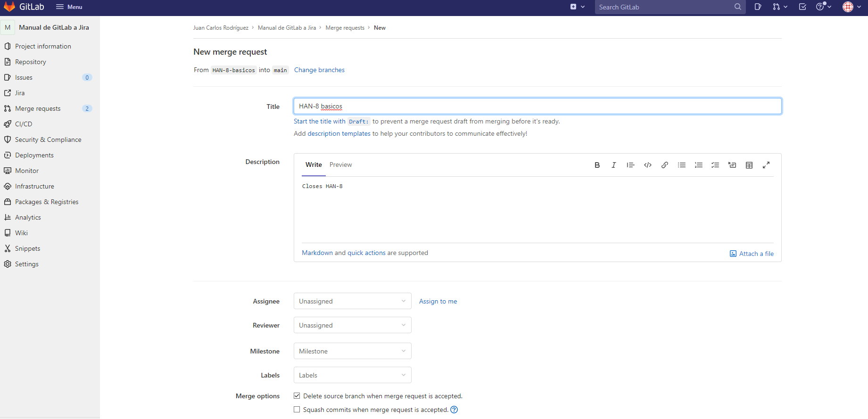Viewport: 868px width, 419px height.
Task: Click the description templates link
Action: 339,133
